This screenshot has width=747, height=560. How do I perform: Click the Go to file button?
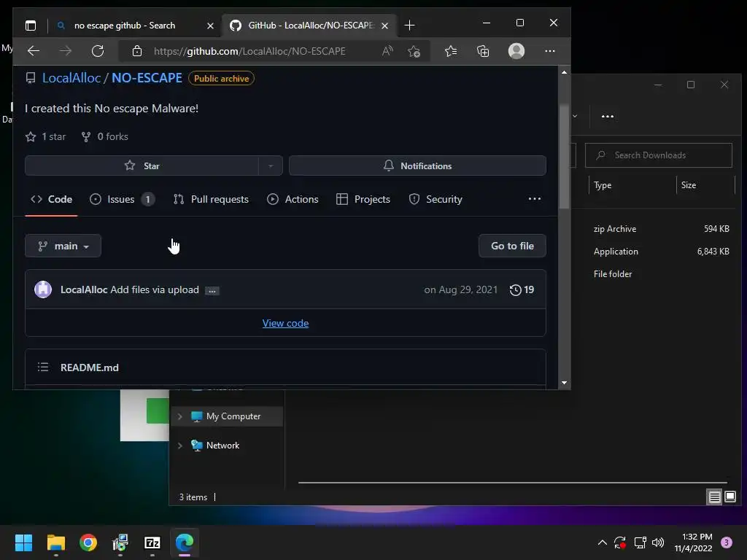(512, 246)
